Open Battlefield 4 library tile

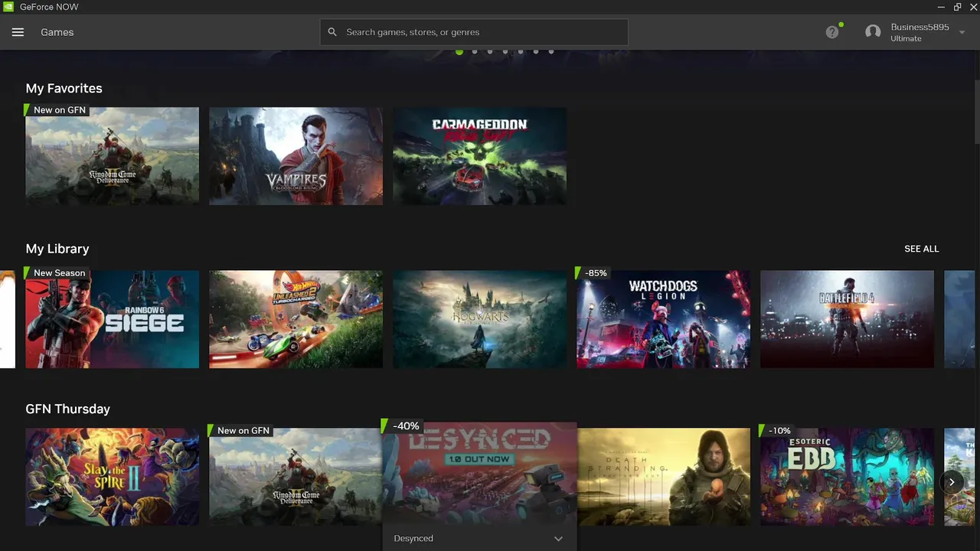847,319
